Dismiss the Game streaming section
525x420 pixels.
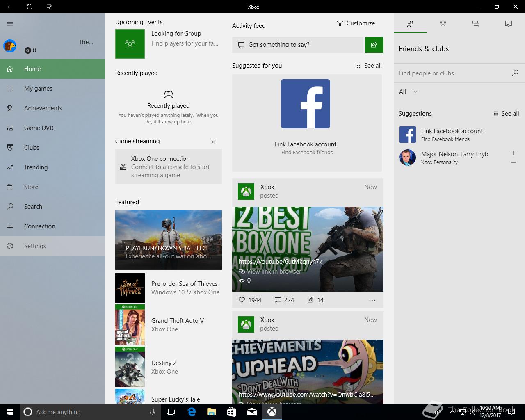click(213, 142)
